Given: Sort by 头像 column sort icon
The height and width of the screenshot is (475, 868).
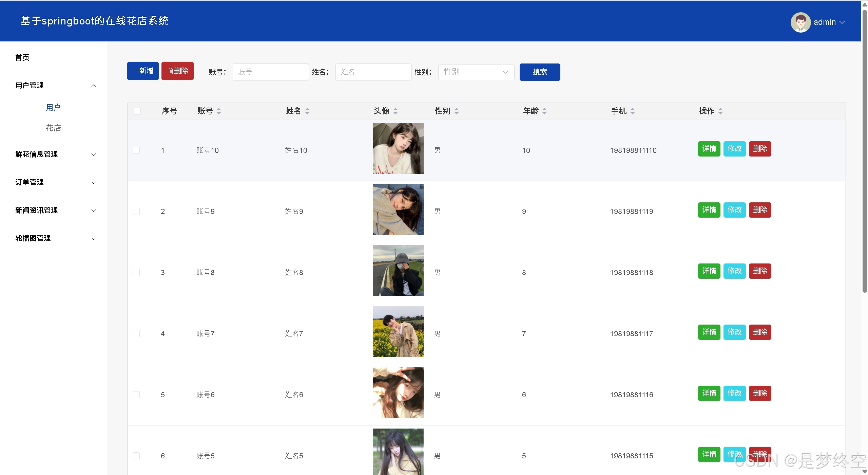Looking at the screenshot, I should [x=396, y=111].
